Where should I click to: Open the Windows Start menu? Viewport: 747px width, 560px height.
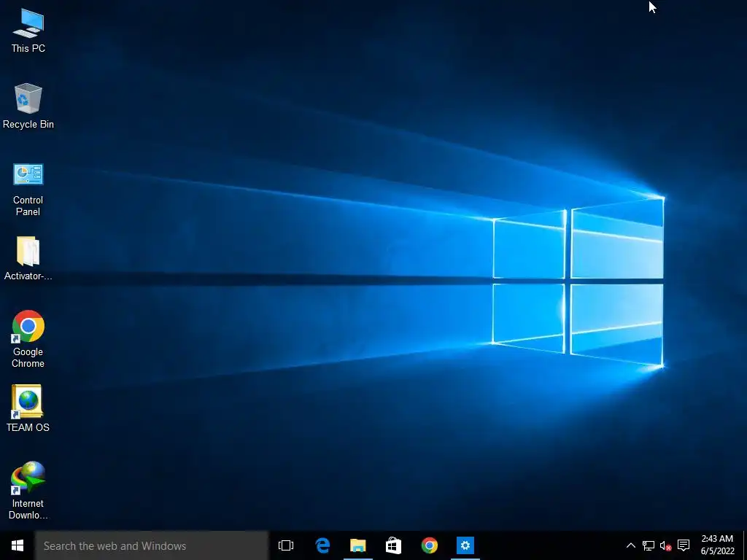(x=18, y=545)
